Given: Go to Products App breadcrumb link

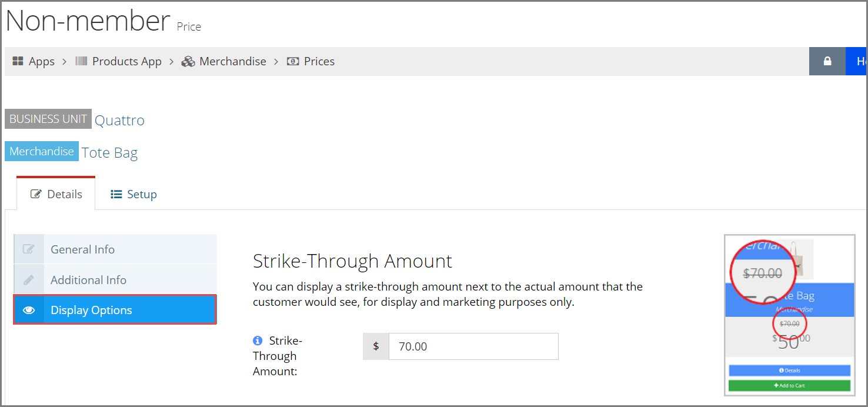Looking at the screenshot, I should (126, 61).
